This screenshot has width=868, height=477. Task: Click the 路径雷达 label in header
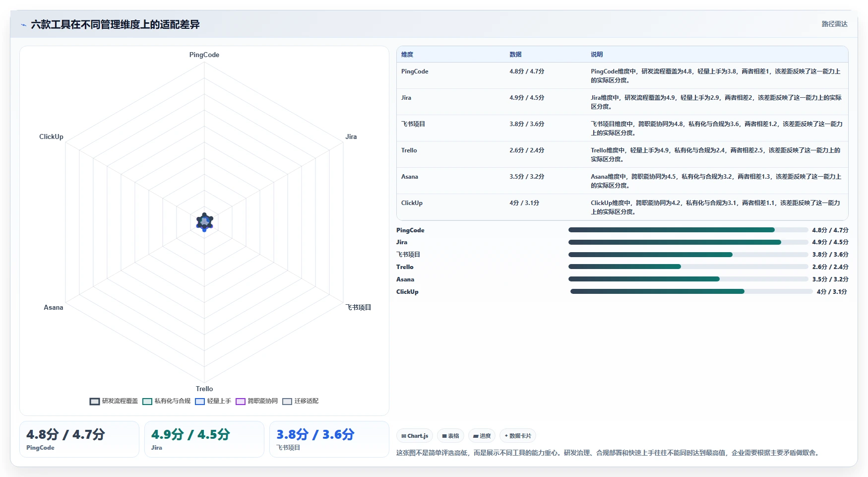point(834,24)
